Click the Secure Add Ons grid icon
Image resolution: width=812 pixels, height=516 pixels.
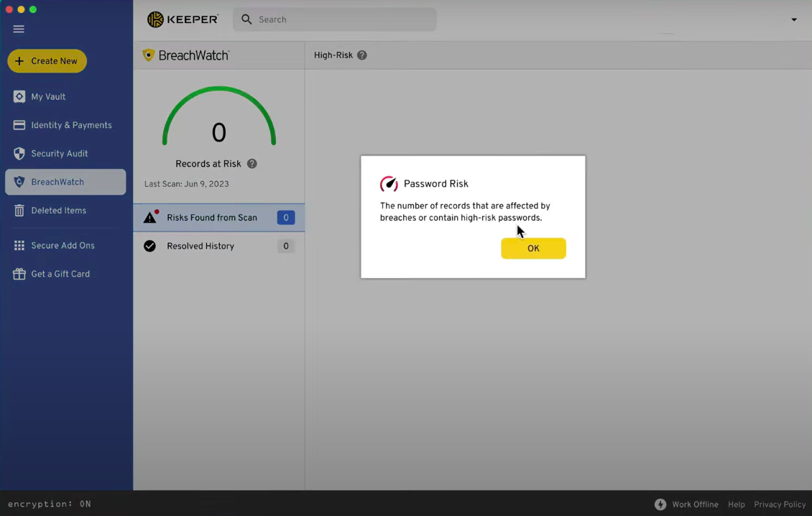[19, 246]
